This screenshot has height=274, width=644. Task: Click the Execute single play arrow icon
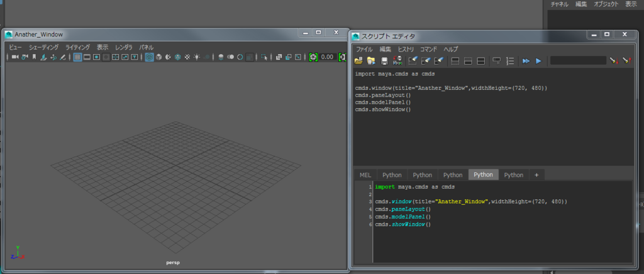tap(538, 61)
